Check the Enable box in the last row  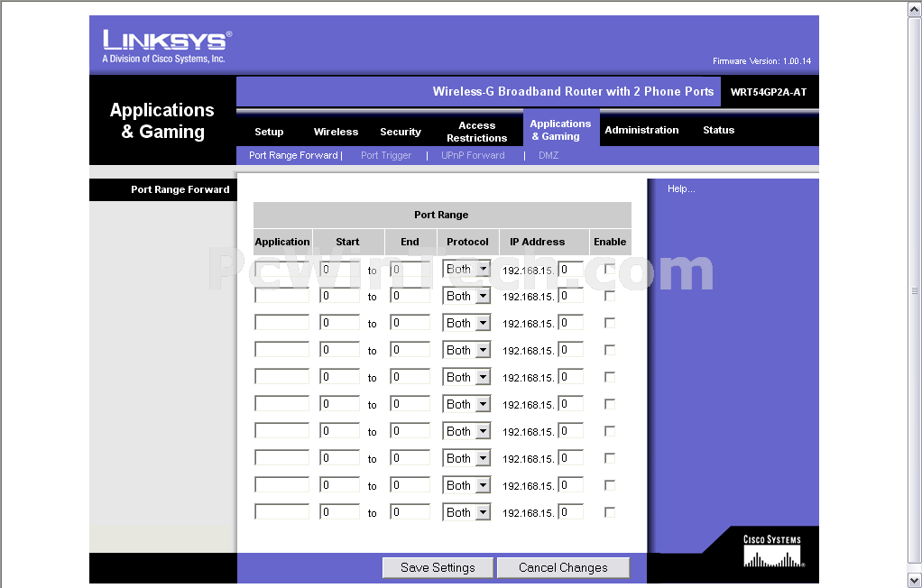click(x=610, y=512)
